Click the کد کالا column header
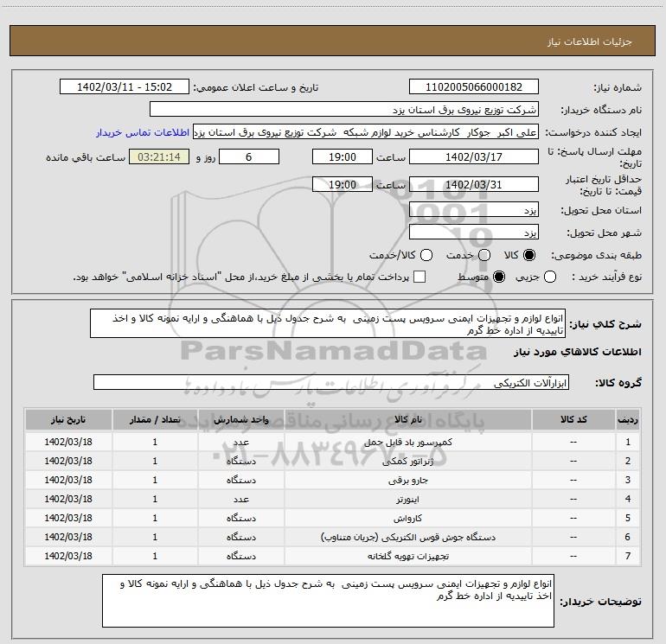 point(573,419)
